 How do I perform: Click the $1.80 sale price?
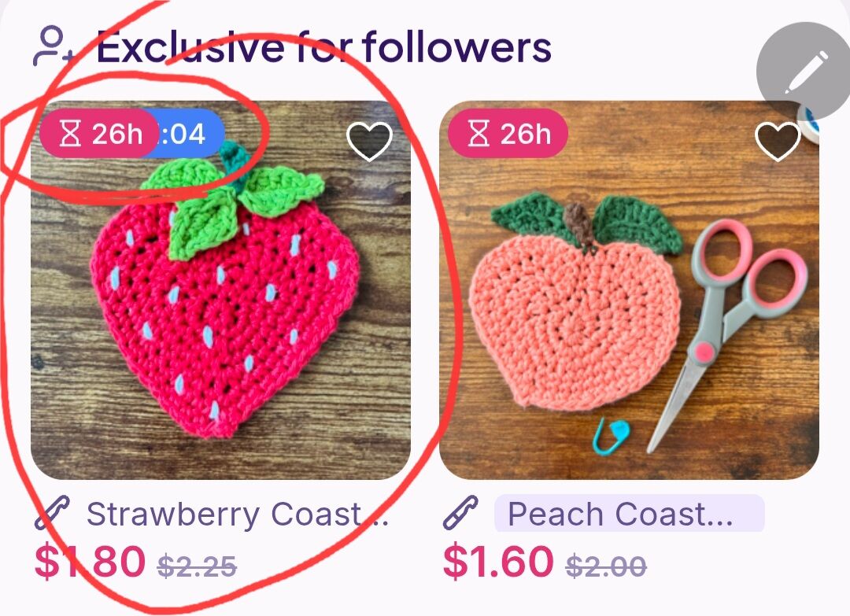coord(90,561)
